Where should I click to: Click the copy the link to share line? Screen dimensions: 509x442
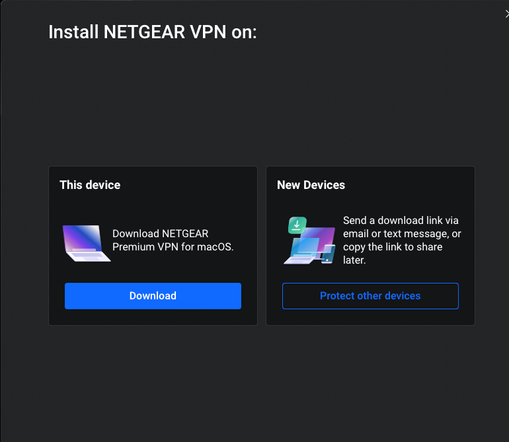click(x=393, y=247)
